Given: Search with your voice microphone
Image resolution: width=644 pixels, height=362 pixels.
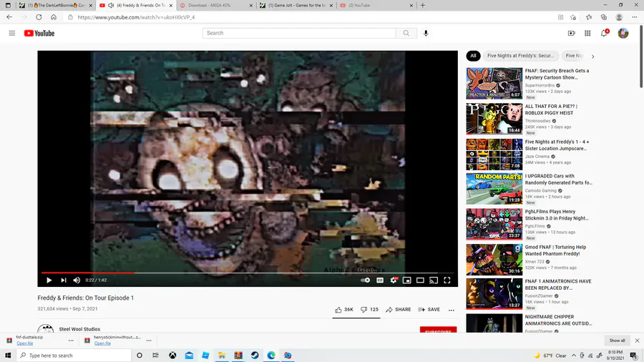Looking at the screenshot, I should (426, 33).
